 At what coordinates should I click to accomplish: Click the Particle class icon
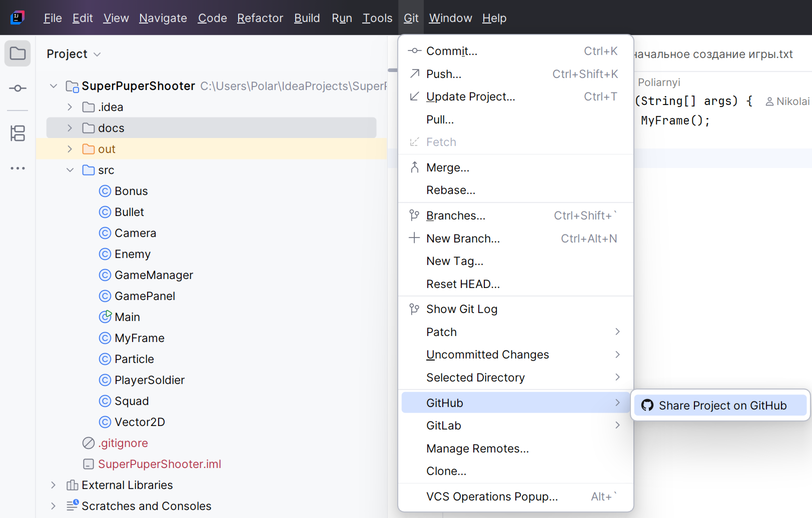coord(105,359)
